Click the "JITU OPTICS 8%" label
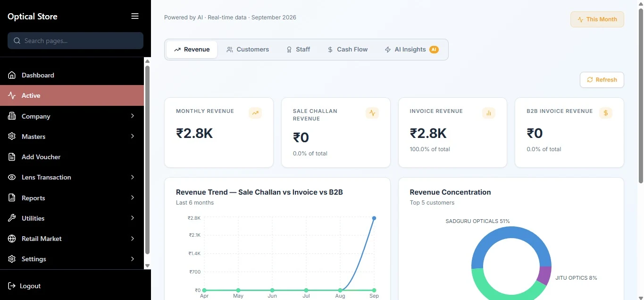 click(576, 278)
